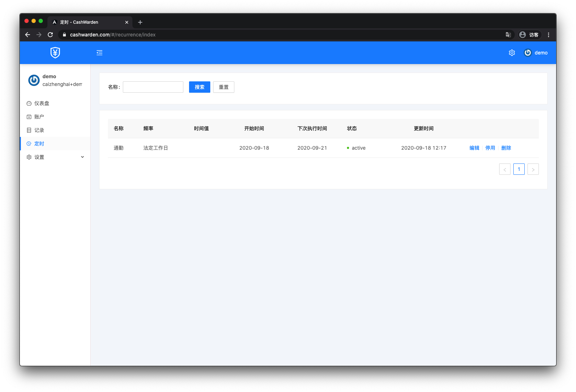Open a new browser tab
Viewport: 576px width, 392px height.
pos(140,22)
